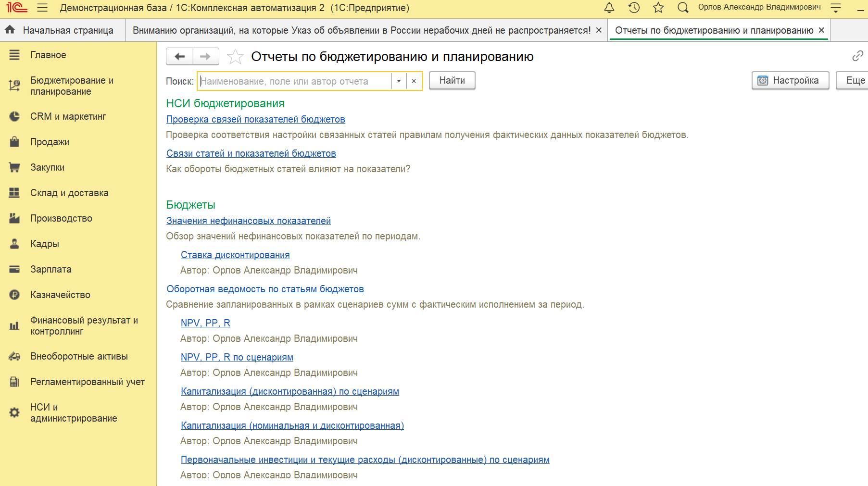Open Настройка button

[x=790, y=80]
